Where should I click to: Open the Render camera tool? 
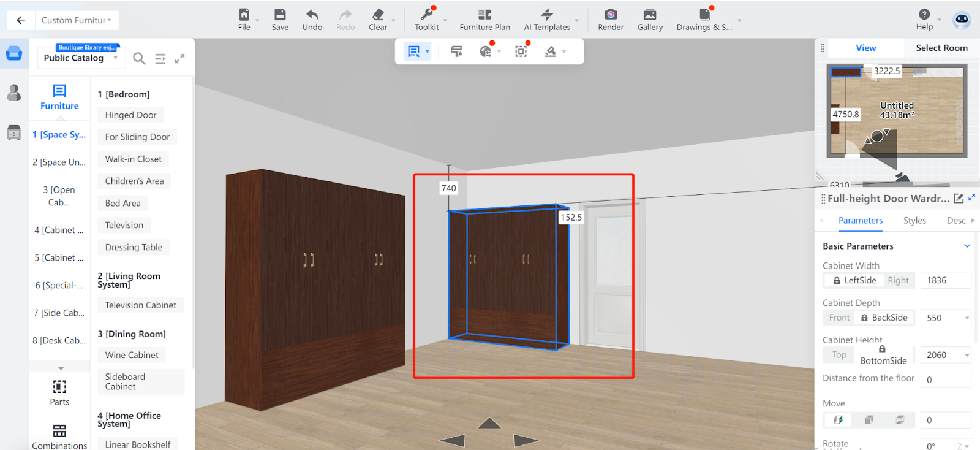tap(611, 15)
